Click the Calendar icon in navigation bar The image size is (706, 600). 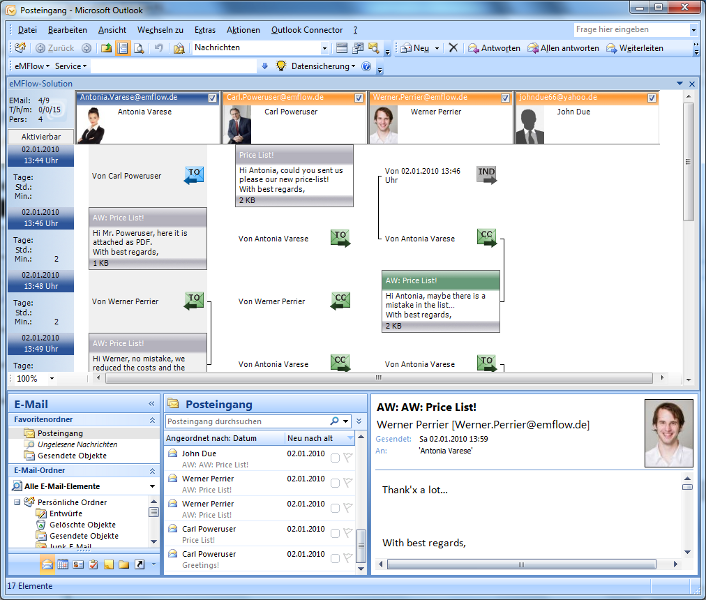point(63,564)
